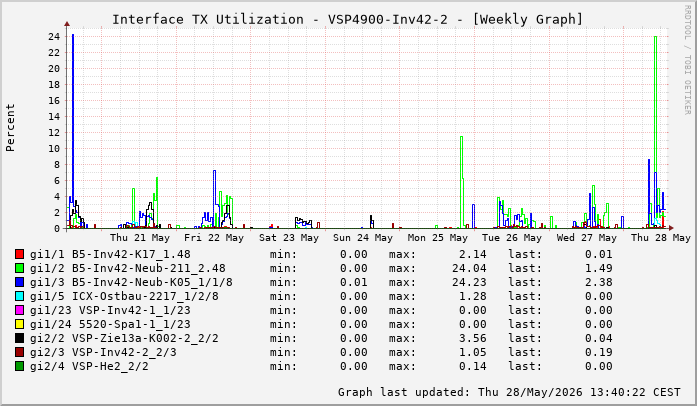This screenshot has width=697, height=406.
Task: Click the Graph last updated timestamp
Action: coord(509,392)
